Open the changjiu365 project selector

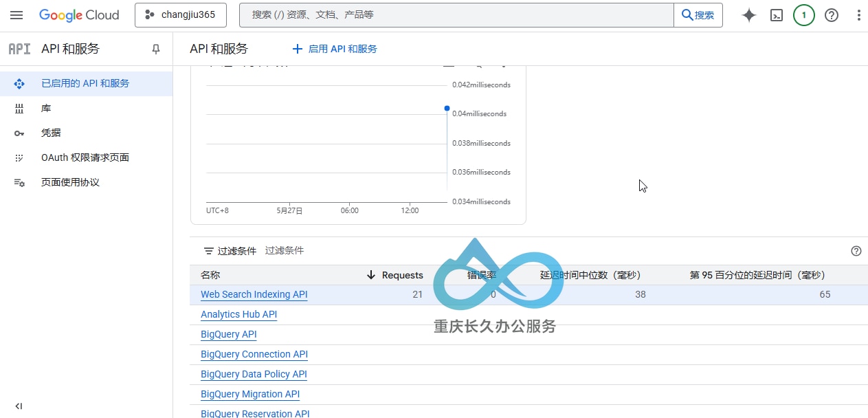(x=180, y=15)
